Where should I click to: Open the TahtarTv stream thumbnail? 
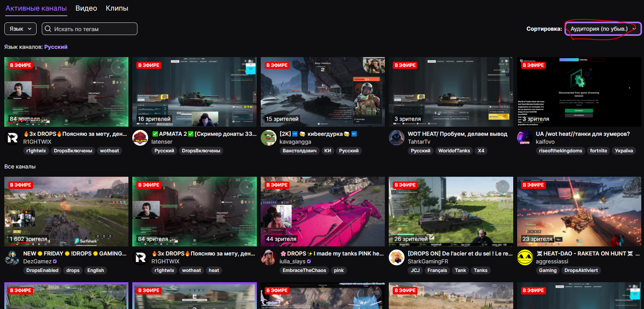click(451, 92)
